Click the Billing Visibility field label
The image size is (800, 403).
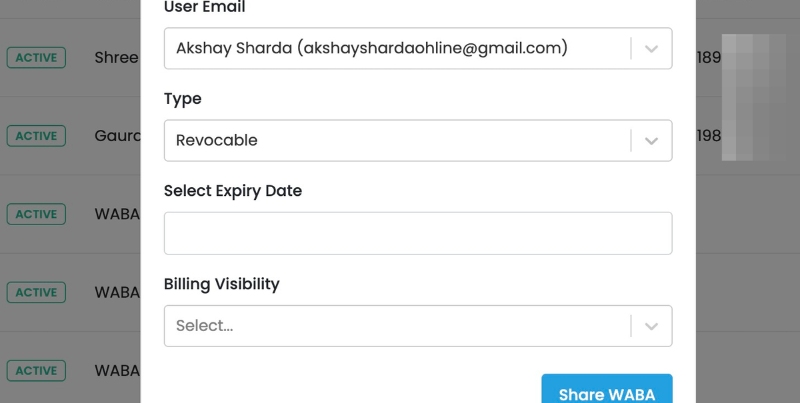pyautogui.click(x=221, y=284)
